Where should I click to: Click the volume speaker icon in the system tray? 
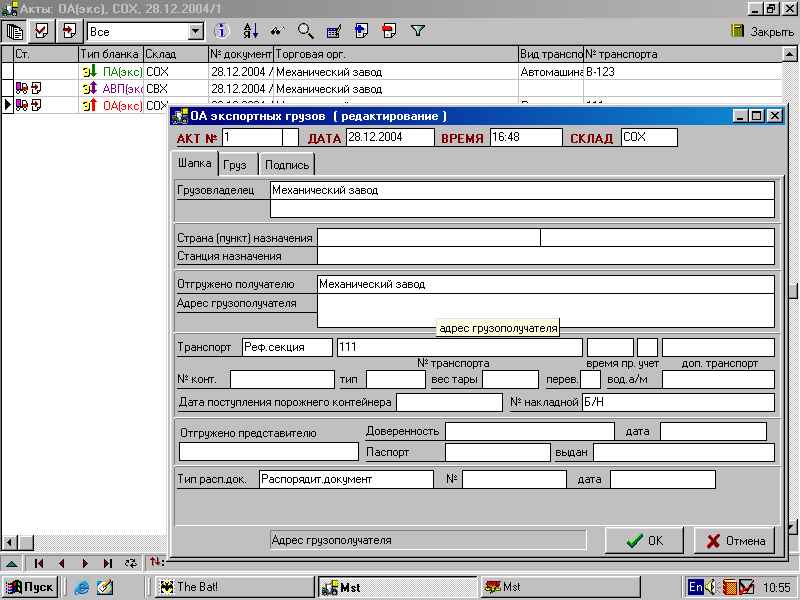[711, 587]
